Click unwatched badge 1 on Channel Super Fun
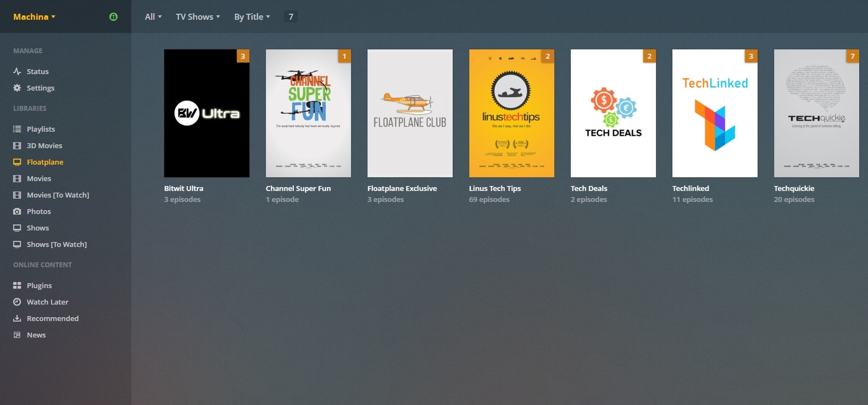 tap(344, 56)
